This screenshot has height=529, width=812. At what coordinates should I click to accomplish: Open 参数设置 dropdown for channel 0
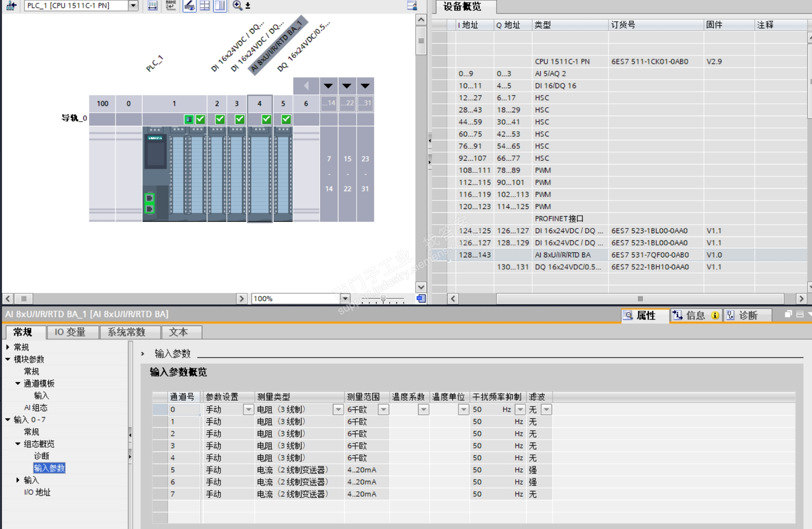pyautogui.click(x=248, y=409)
